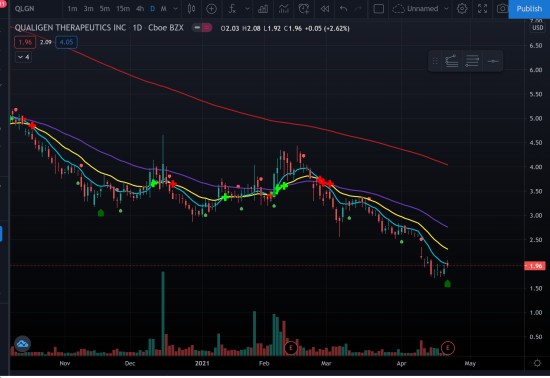Toggle the price scale settings gear at bottom right
The width and height of the screenshot is (550, 378).
(537, 363)
